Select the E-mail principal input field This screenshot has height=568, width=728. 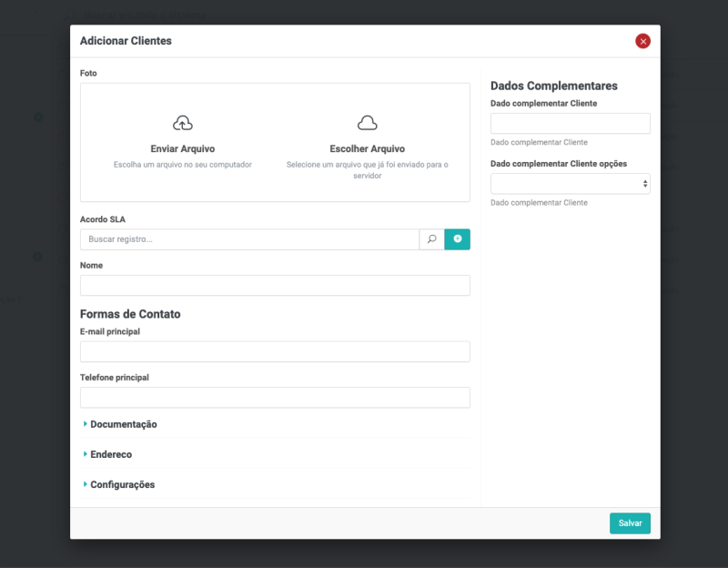[275, 352]
